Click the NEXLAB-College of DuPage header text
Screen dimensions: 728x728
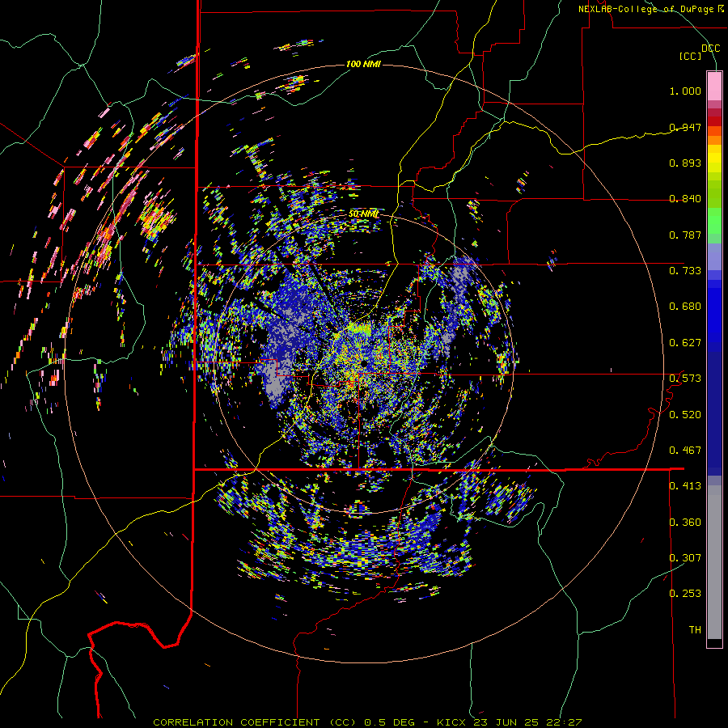coord(645,9)
